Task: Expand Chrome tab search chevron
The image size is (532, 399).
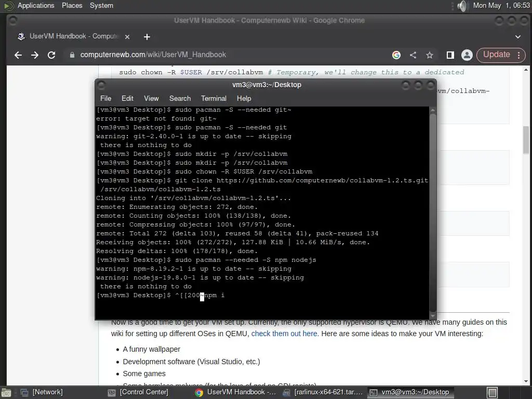Action: pyautogui.click(x=518, y=37)
